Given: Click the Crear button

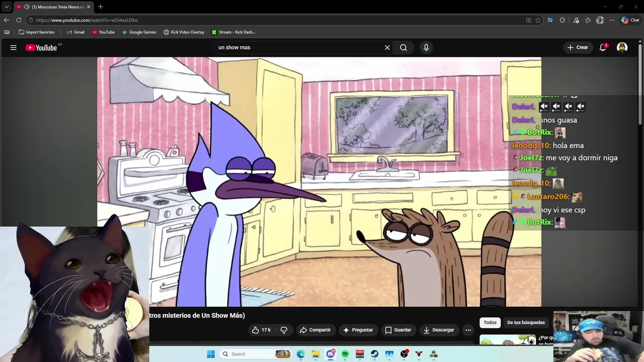Looking at the screenshot, I should tap(578, 48).
